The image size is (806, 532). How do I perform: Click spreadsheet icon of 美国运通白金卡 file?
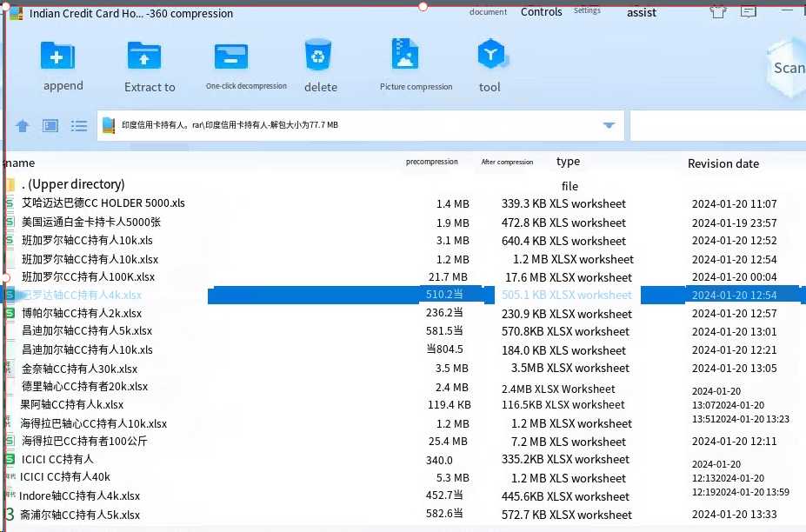(x=10, y=222)
